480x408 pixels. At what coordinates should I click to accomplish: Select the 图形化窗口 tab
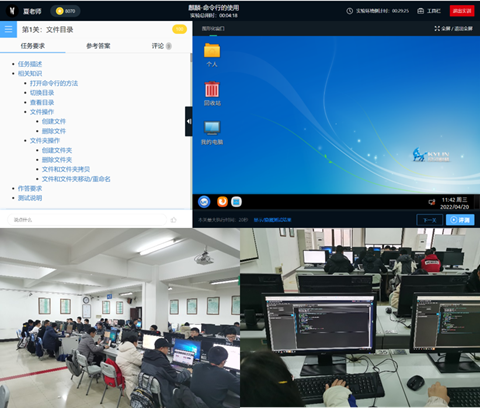[x=213, y=28]
